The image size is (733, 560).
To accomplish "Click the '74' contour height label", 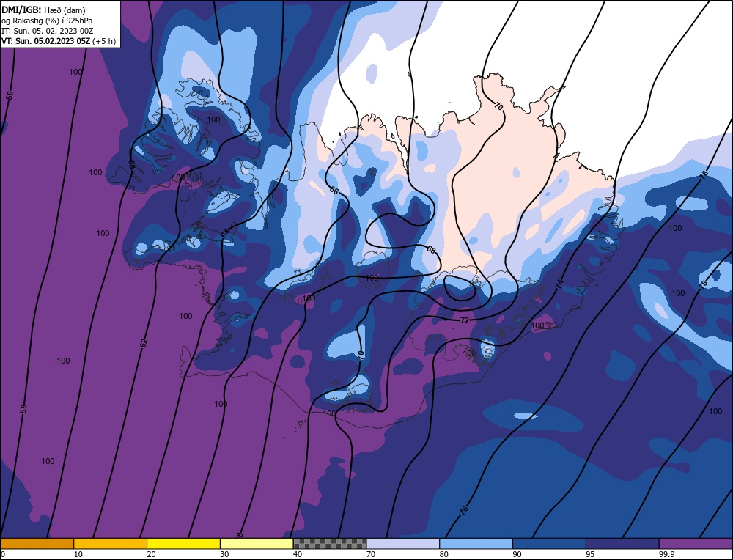I will coord(559,283).
